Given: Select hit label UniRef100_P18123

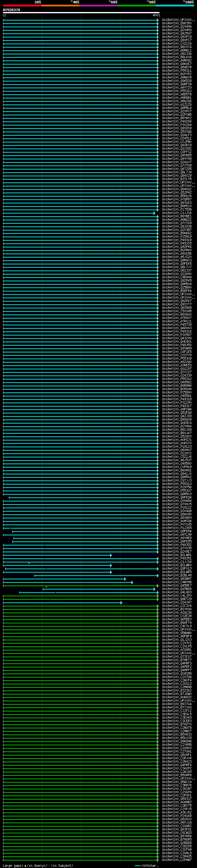Looking at the screenshot, I should pos(177,447).
